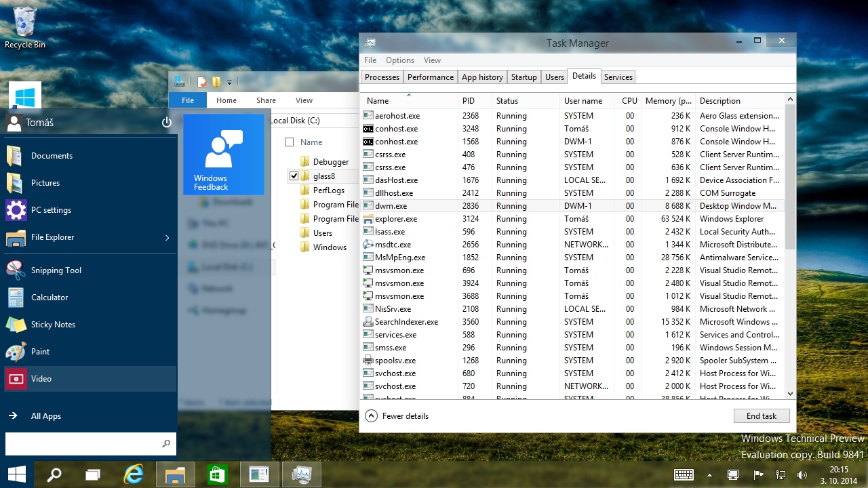Click the End task button
The height and width of the screenshot is (488, 868).
(761, 415)
